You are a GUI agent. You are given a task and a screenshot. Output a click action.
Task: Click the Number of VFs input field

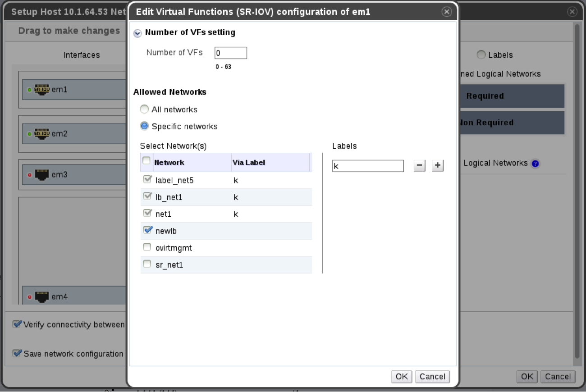pyautogui.click(x=231, y=53)
